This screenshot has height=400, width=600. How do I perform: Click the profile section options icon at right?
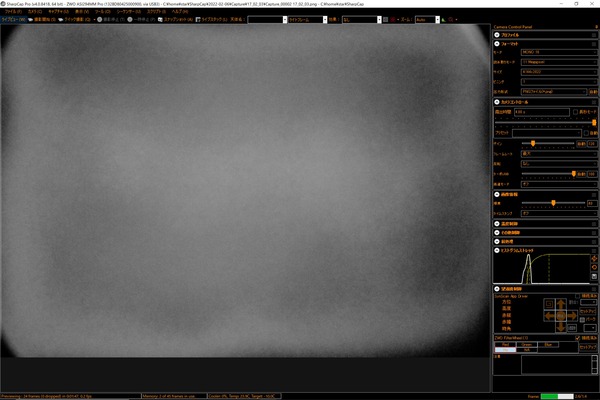pos(594,35)
